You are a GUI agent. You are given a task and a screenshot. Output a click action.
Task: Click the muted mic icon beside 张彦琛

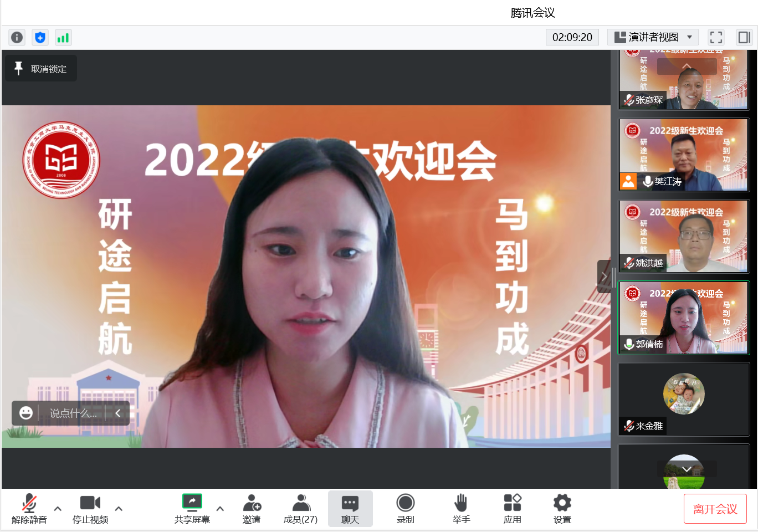[629, 100]
